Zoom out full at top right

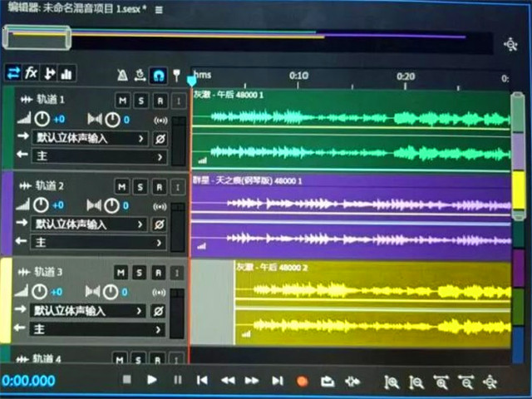511,43
